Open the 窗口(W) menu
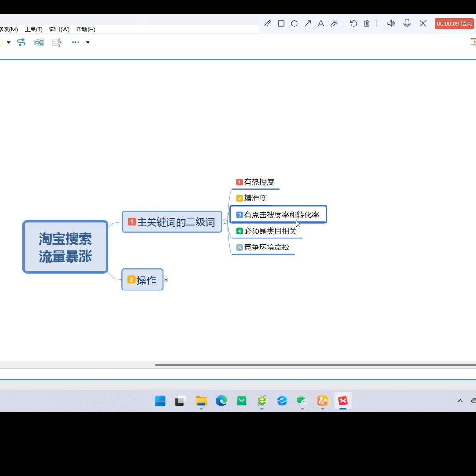 59,29
